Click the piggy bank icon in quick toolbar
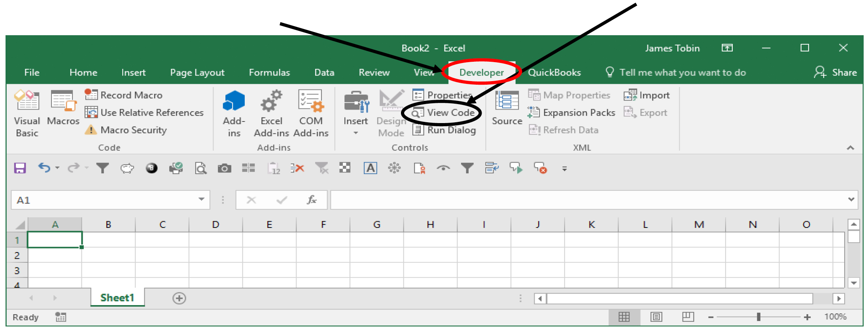Viewport: 868px width, 332px height. (x=127, y=169)
